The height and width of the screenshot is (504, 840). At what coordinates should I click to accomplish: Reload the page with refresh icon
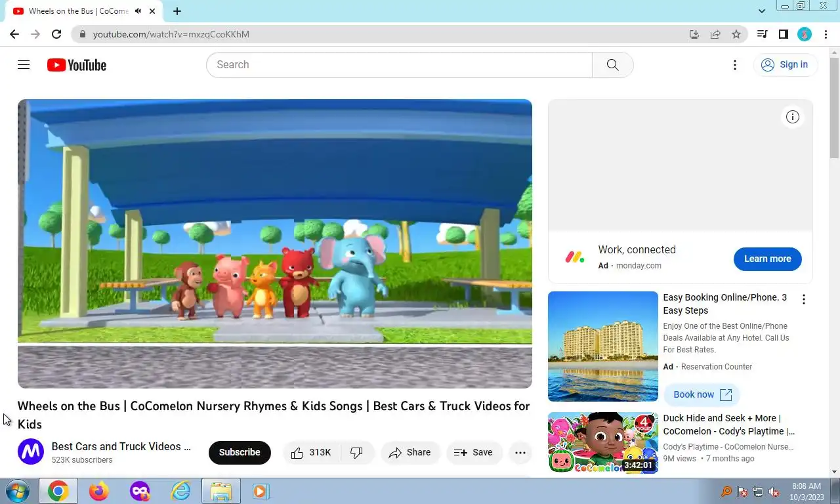pyautogui.click(x=56, y=34)
